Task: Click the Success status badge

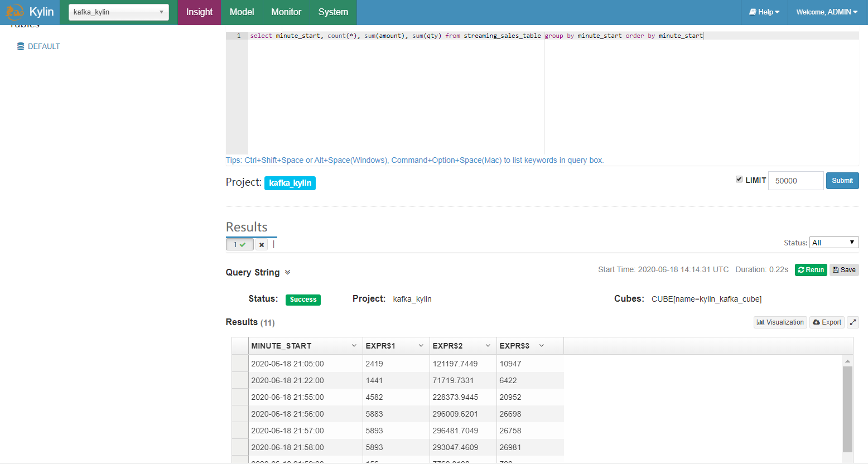Action: point(303,299)
